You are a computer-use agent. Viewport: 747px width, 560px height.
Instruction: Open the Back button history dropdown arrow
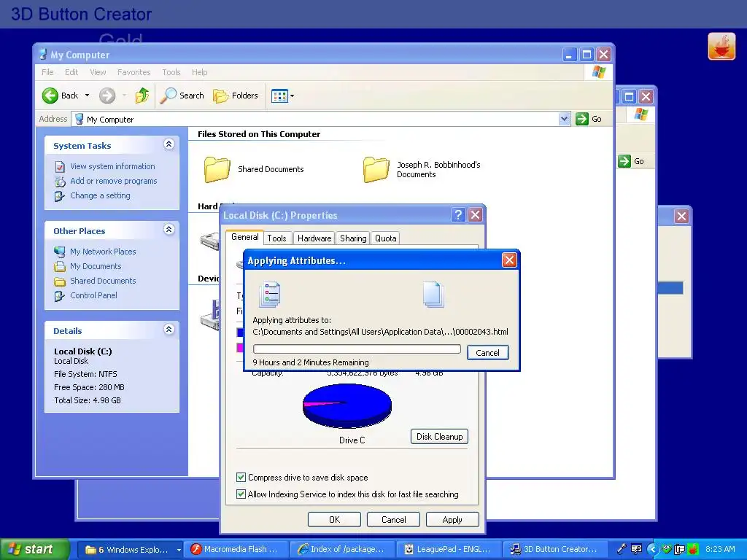coord(88,96)
